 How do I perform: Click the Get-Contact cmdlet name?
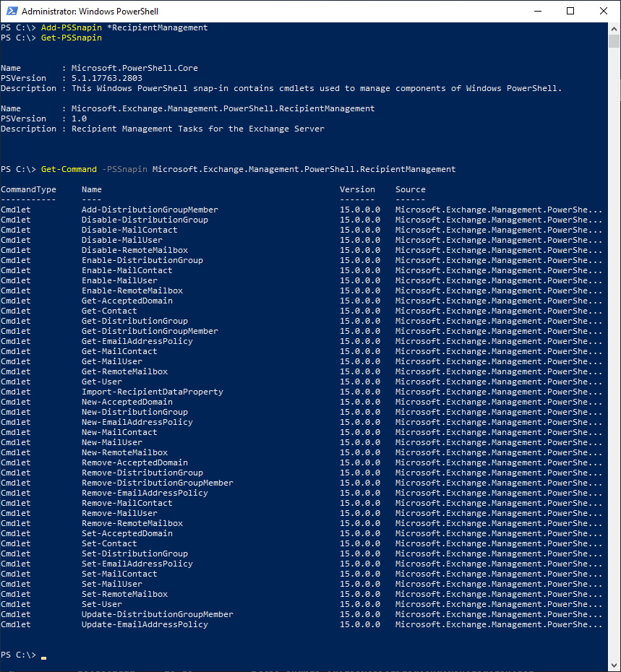(109, 311)
